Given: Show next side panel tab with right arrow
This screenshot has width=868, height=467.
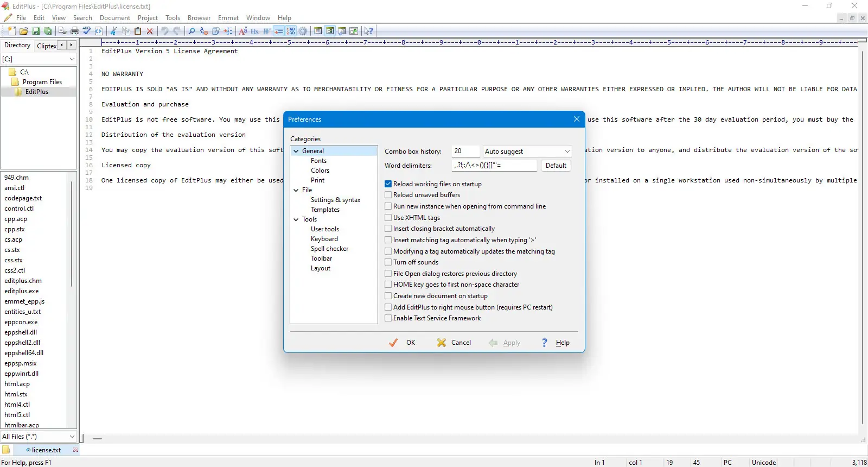Looking at the screenshot, I should tap(71, 45).
